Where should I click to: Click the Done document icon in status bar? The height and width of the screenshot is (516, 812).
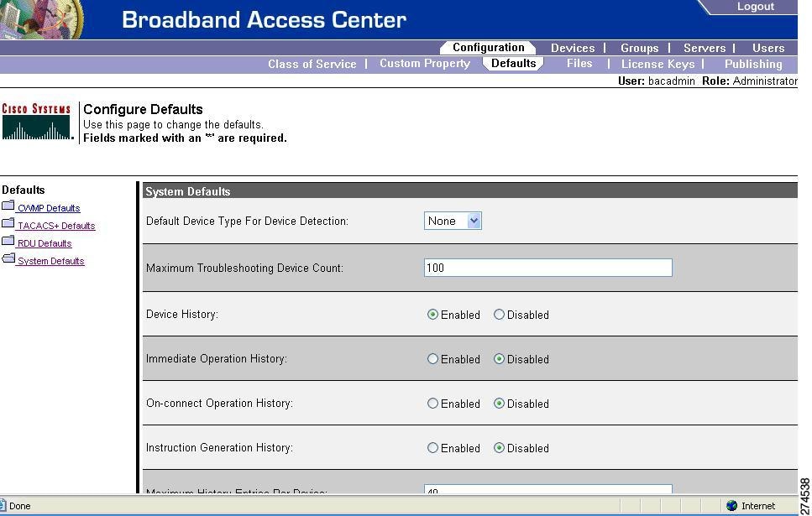point(6,505)
